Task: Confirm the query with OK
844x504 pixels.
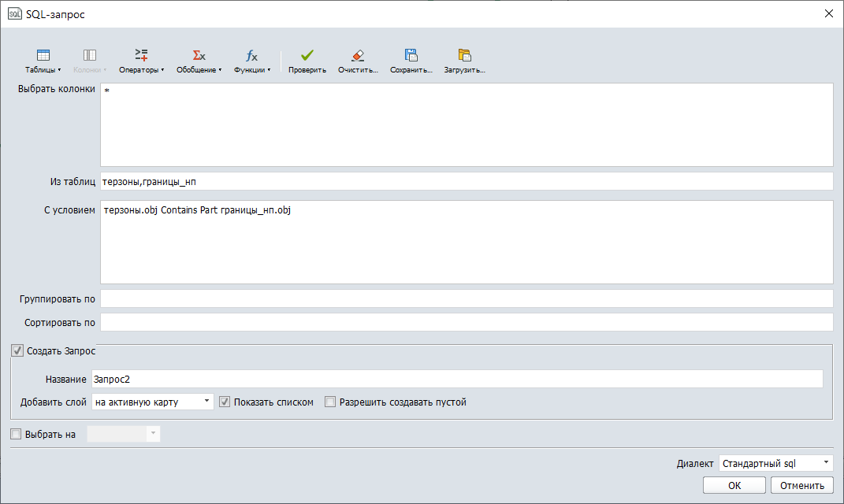Action: point(734,485)
